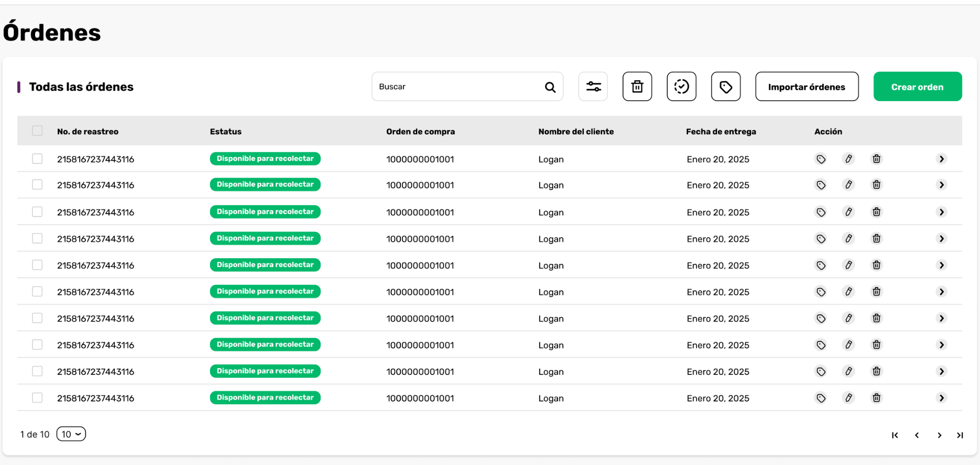Click the green Crear orden button
The width and height of the screenshot is (980, 465).
tap(918, 86)
